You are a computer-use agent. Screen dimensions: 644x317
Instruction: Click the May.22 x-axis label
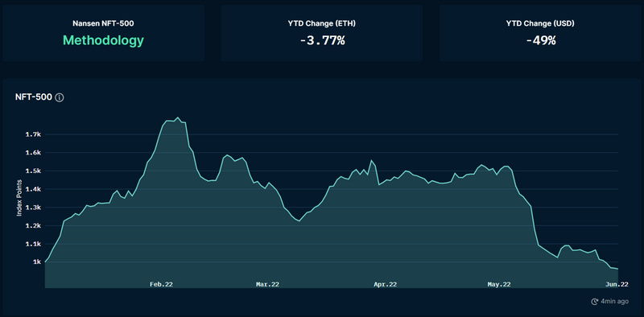[x=499, y=284]
